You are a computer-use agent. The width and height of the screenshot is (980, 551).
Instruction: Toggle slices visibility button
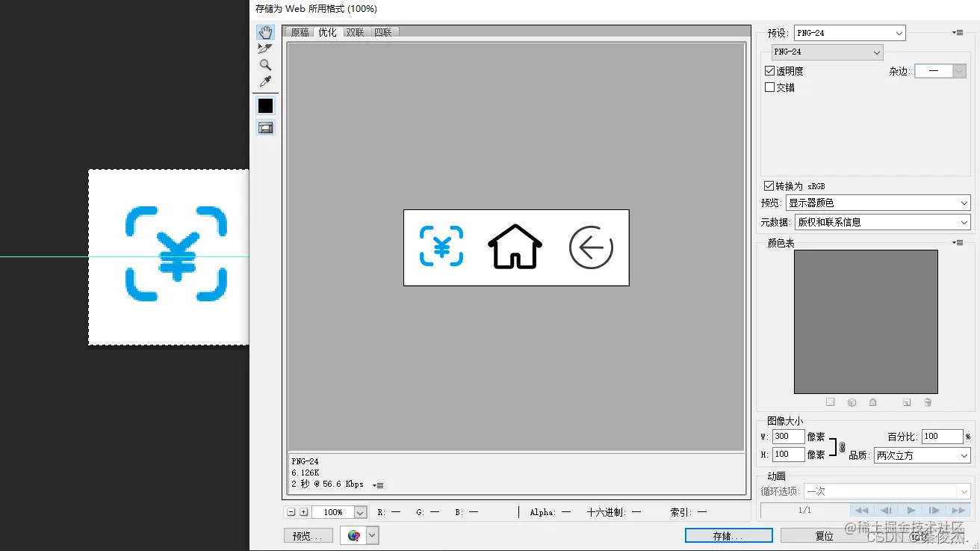[265, 128]
